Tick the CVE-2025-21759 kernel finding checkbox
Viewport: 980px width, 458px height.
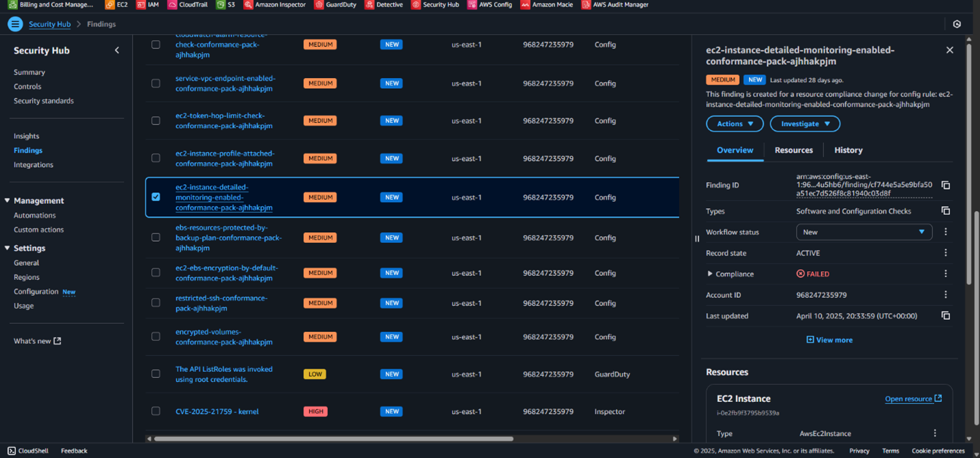(156, 411)
